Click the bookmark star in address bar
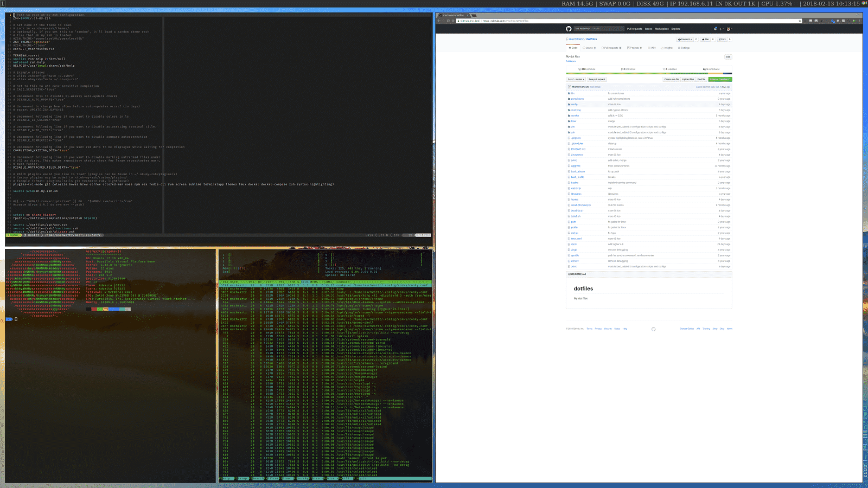The height and width of the screenshot is (488, 868). 800,21
